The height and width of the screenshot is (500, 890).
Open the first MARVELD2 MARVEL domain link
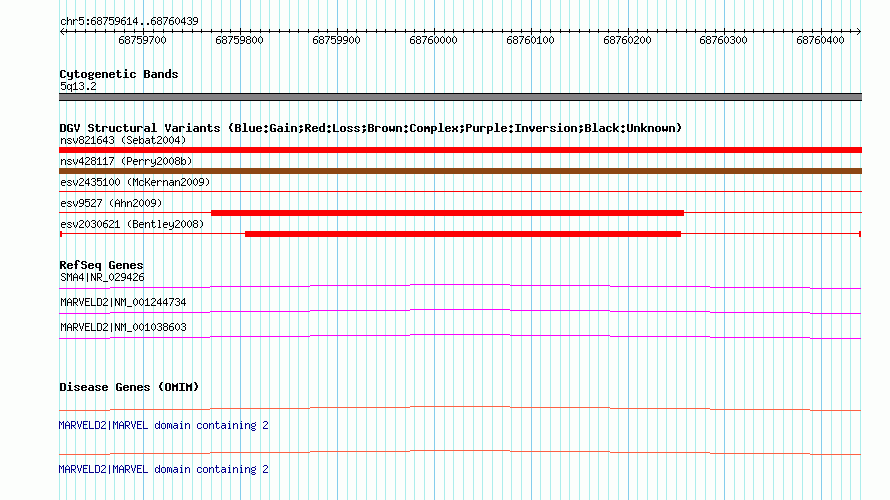(163, 425)
